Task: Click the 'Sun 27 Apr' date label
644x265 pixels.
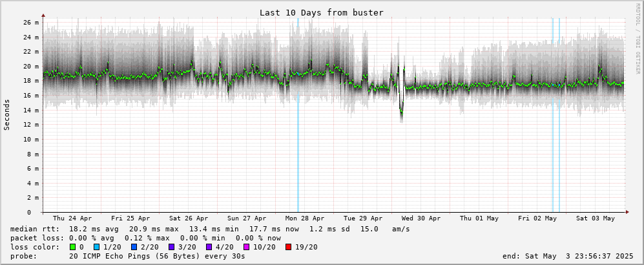Action: 247,218
